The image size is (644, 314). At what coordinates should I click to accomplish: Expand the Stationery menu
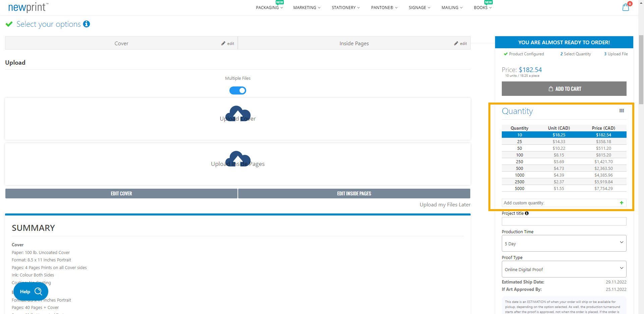tap(345, 7)
